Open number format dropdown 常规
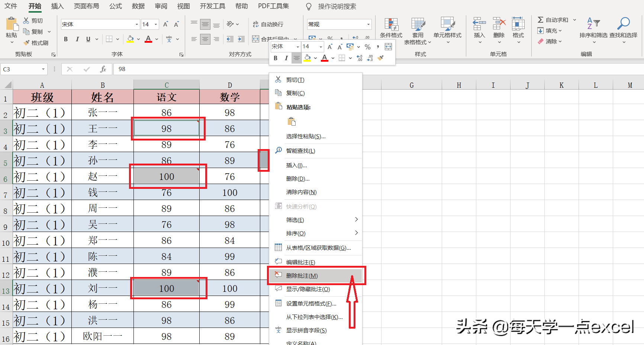644x345 pixels. point(368,24)
